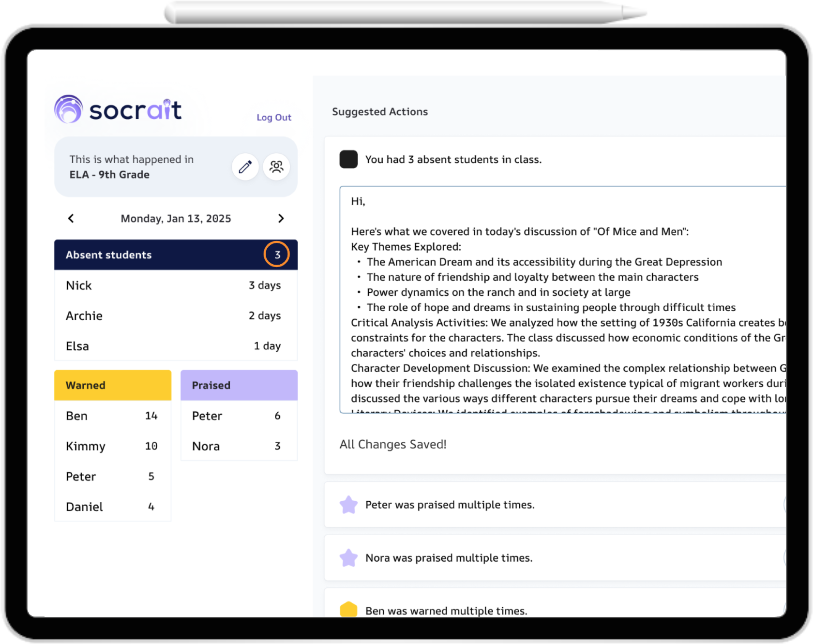Image resolution: width=813 pixels, height=644 pixels.
Task: Go to the next day arrow
Action: click(x=281, y=218)
